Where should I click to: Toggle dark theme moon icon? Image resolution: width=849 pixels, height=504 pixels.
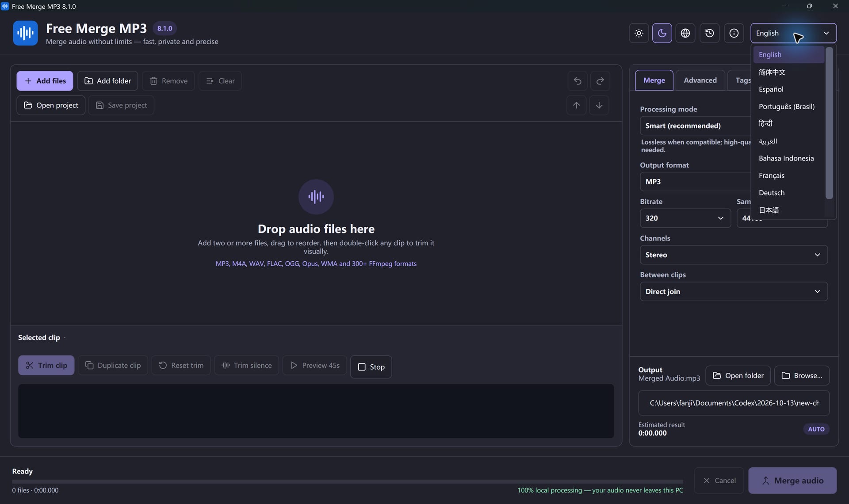[662, 33]
